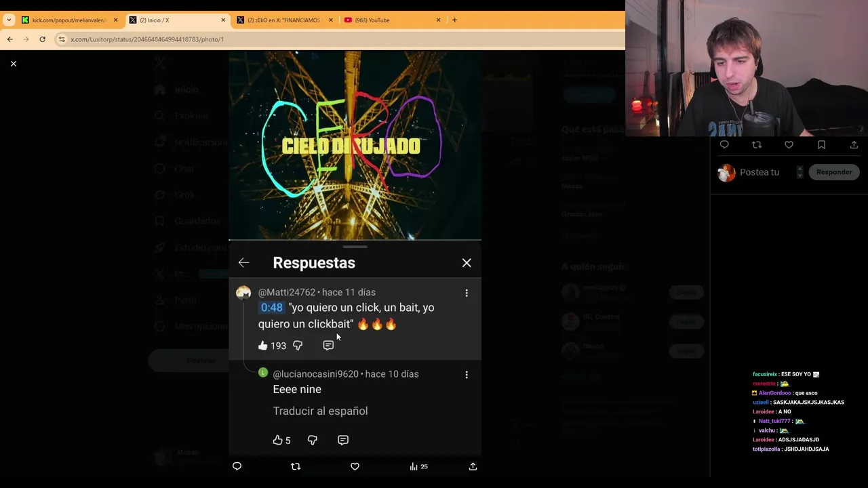Repost using the icon below the photo

pos(296,466)
